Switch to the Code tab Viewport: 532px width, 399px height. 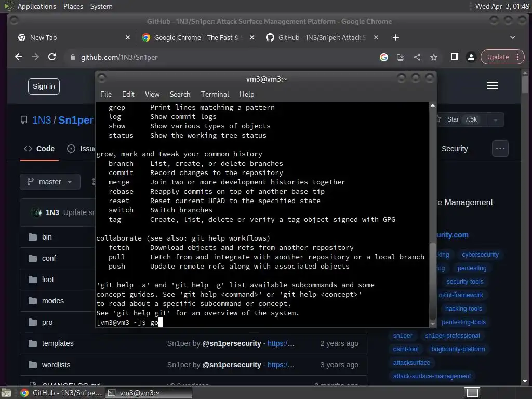39,149
